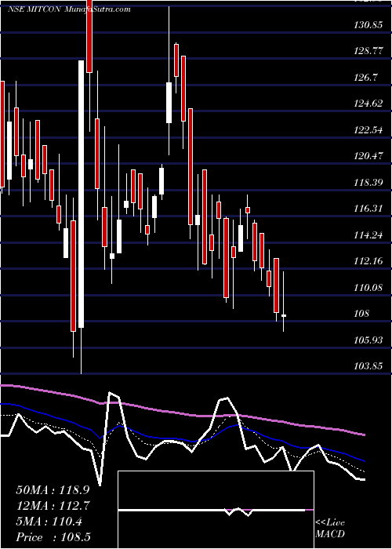Click the 116.31 price axis label
The height and width of the screenshot is (549, 392).
pyautogui.click(x=368, y=209)
